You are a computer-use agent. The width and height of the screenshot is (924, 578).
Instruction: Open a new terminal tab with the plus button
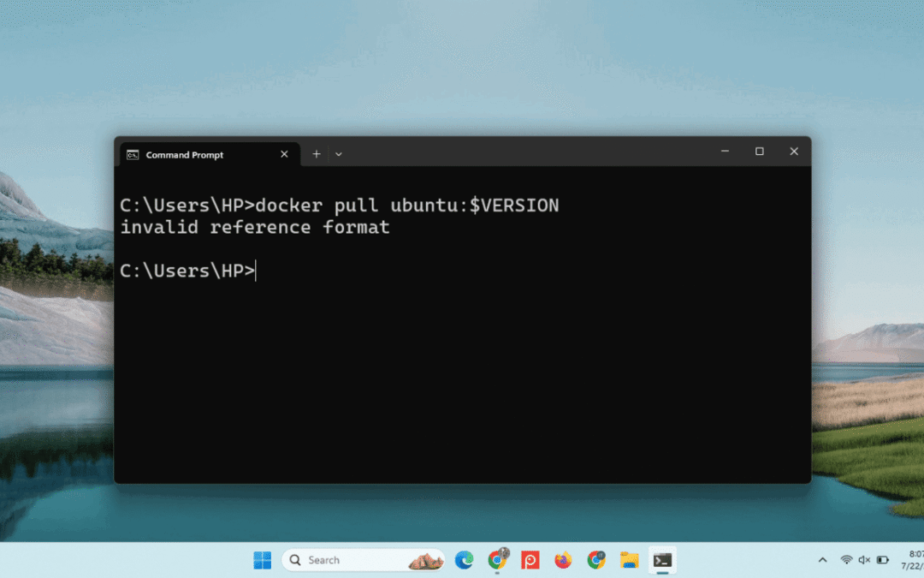tap(316, 153)
